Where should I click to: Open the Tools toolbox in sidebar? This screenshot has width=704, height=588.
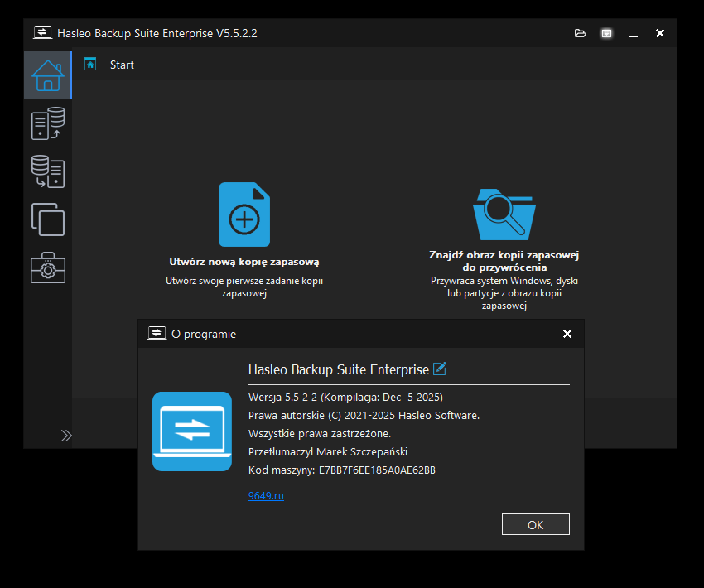tap(47, 268)
